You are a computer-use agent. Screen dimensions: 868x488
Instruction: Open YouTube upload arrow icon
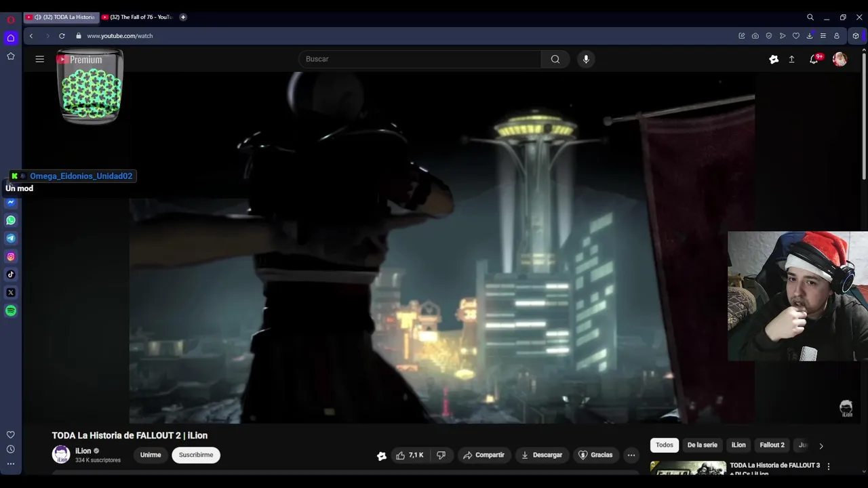(791, 60)
